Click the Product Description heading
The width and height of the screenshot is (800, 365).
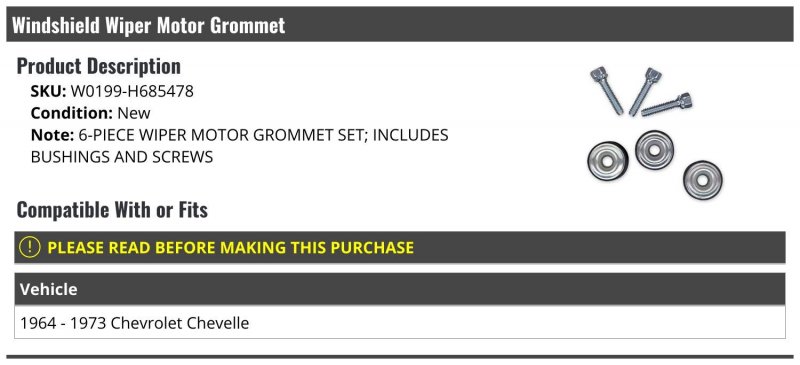98,66
